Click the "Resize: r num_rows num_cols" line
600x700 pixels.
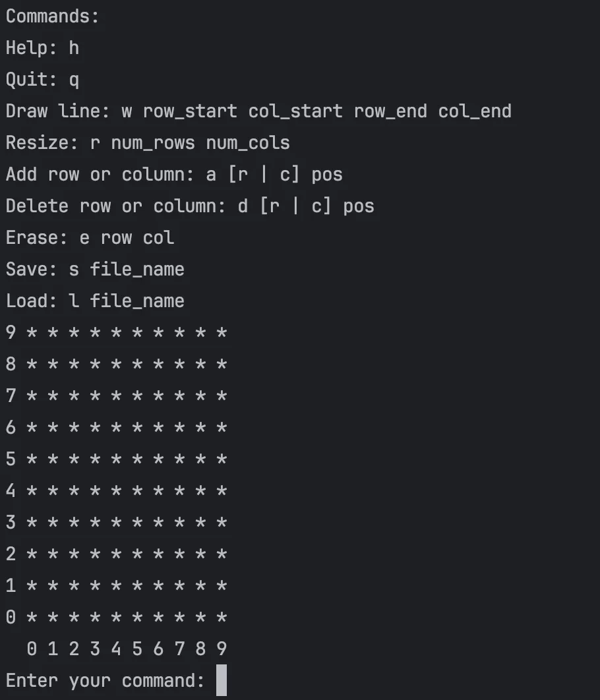(148, 143)
